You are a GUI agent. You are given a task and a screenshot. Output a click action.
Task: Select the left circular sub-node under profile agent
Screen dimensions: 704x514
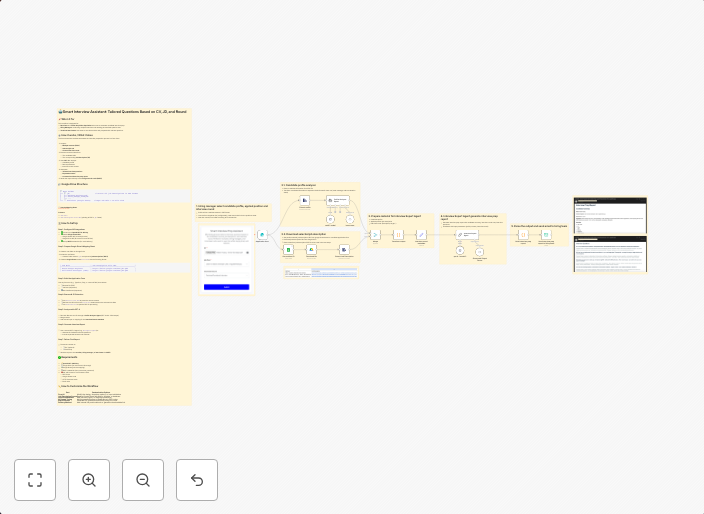click(330, 219)
